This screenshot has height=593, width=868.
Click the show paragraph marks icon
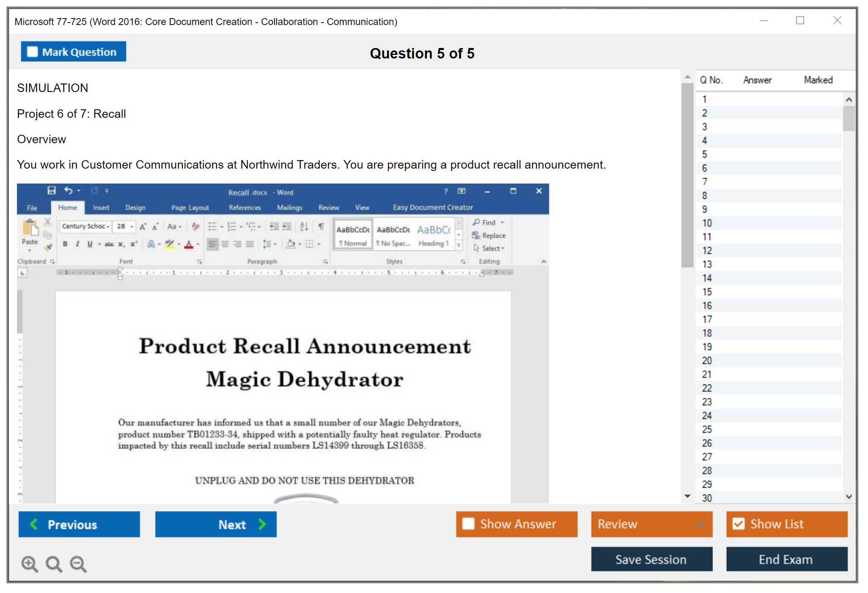[x=321, y=226]
